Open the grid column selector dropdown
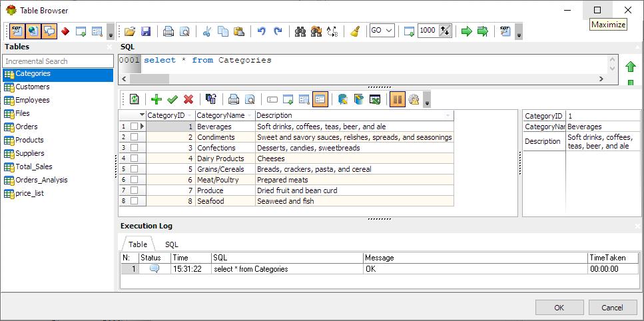Viewport: 644px width, 321px height. point(143,115)
